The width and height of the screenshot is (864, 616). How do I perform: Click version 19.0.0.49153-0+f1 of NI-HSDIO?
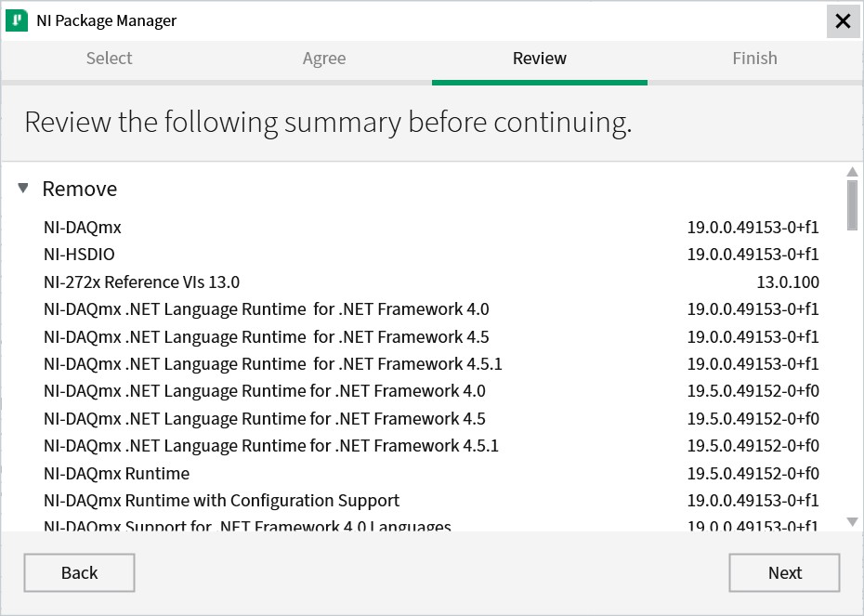coord(753,255)
